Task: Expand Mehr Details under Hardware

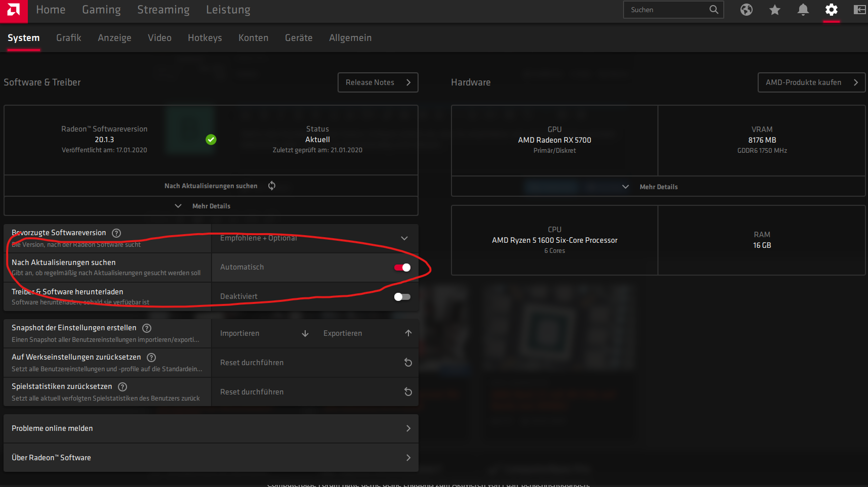Action: click(658, 187)
